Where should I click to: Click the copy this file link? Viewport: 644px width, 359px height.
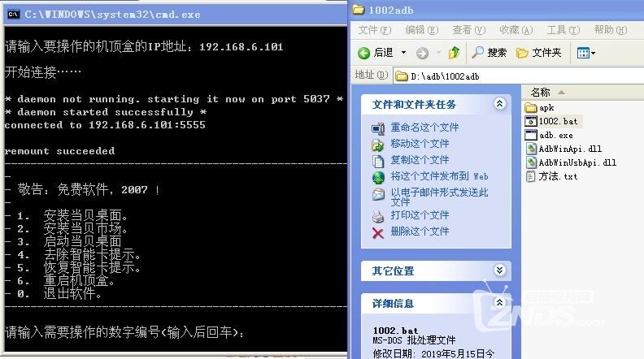420,160
